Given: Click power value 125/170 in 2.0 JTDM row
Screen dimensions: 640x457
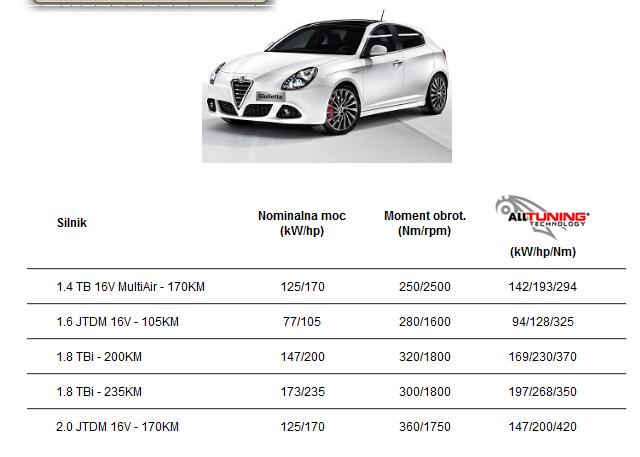Looking at the screenshot, I should click(302, 427).
